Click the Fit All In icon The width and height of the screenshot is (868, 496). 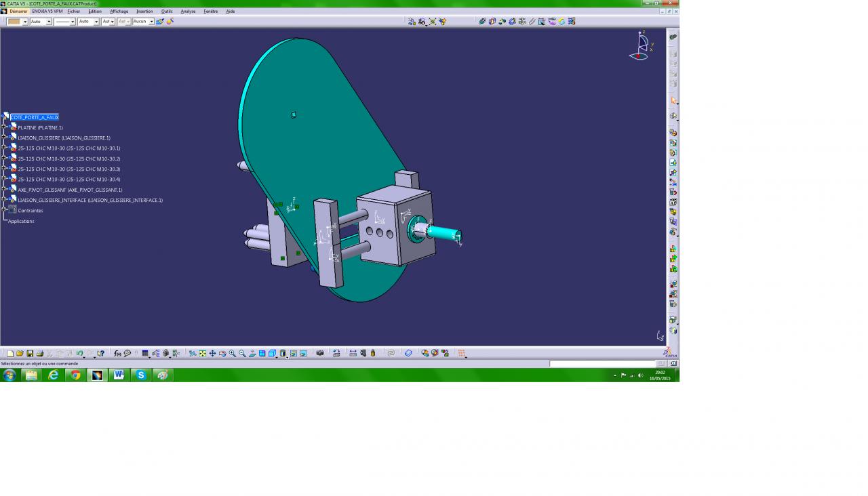[202, 353]
